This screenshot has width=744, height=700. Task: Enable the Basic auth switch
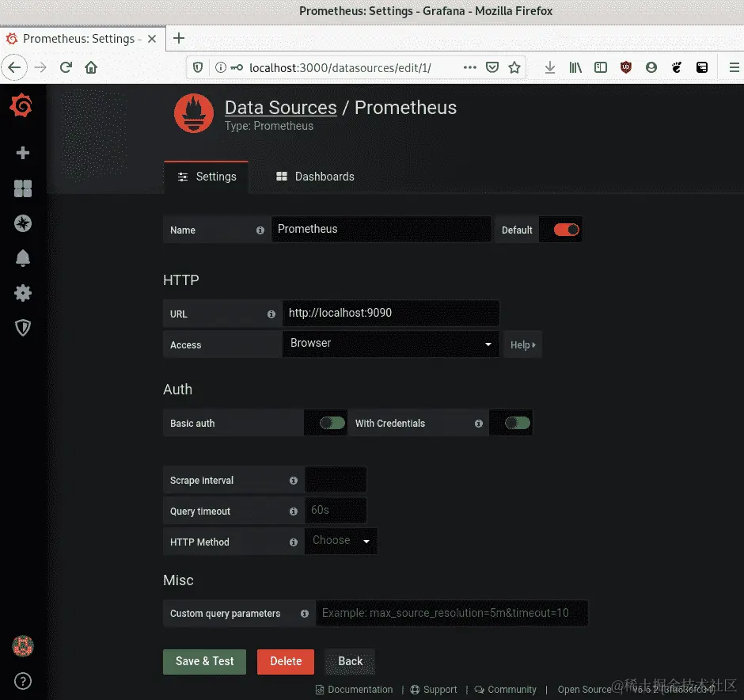click(332, 423)
